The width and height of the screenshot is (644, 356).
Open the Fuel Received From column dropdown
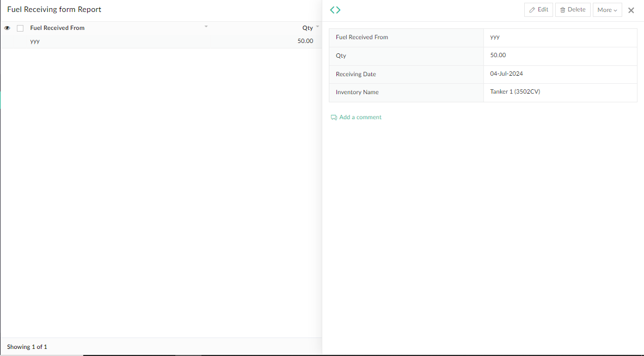click(206, 26)
